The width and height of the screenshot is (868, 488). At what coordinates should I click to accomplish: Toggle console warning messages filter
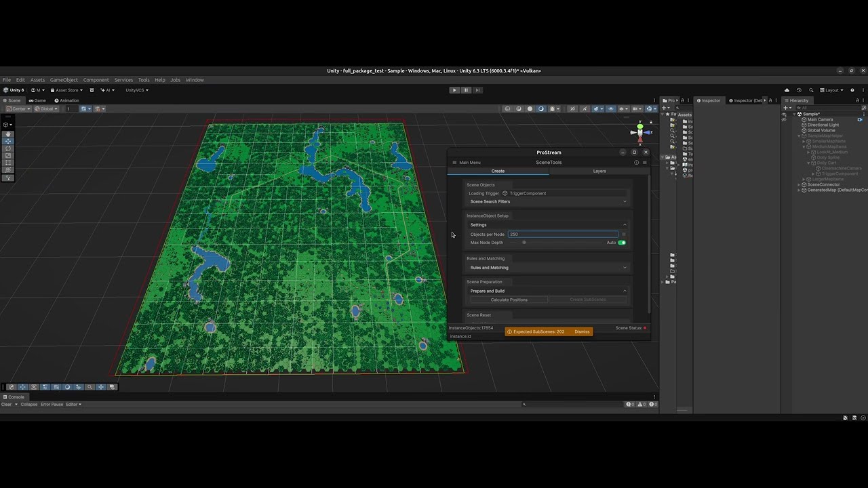[x=641, y=405]
